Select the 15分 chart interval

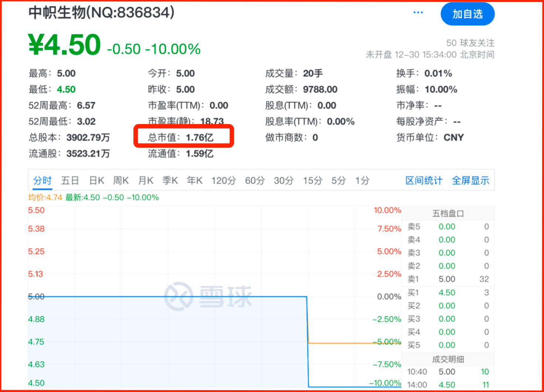[312, 180]
